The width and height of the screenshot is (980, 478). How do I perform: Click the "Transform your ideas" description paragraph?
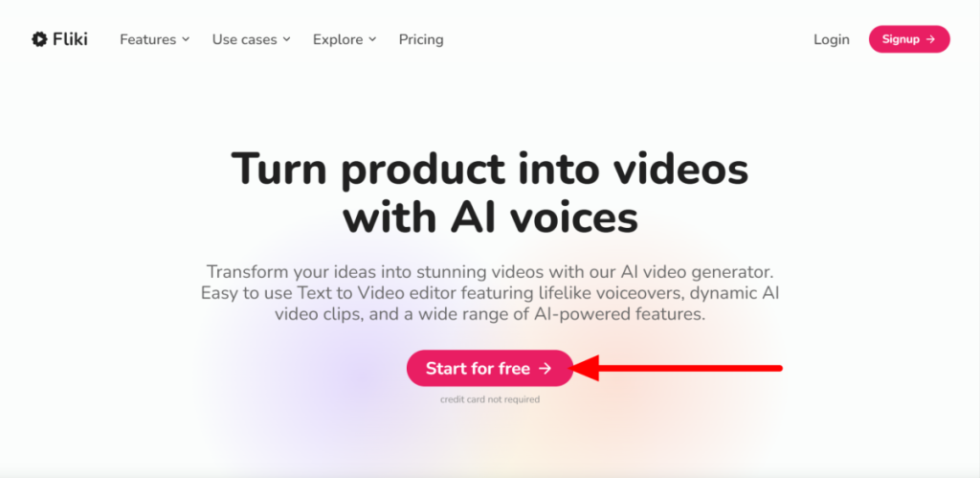pos(489,291)
